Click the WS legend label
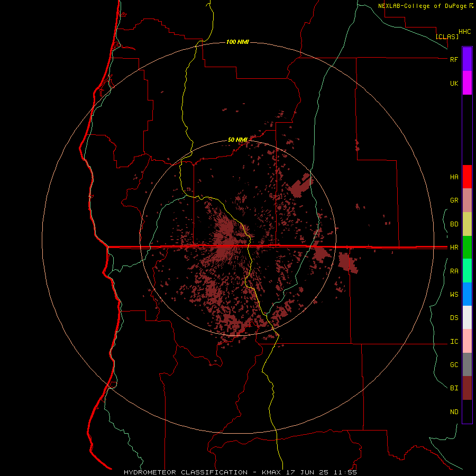Viewport: 476px width, 476px height. point(454,294)
